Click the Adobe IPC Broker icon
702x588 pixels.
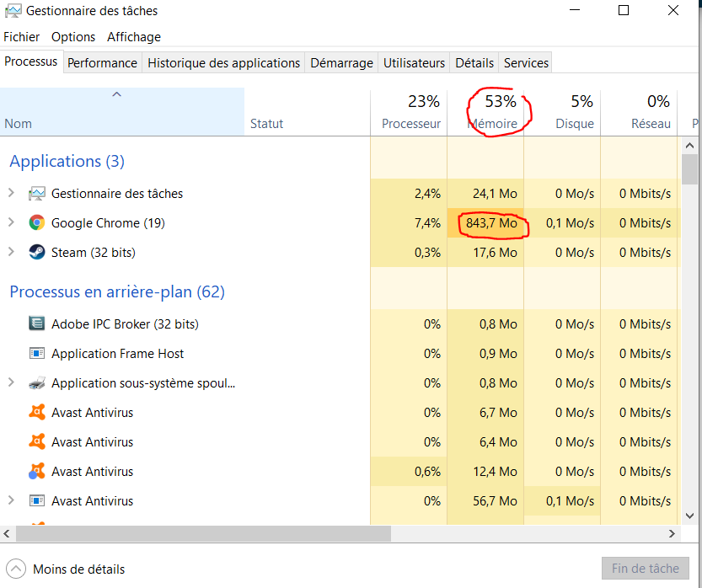[36, 324]
